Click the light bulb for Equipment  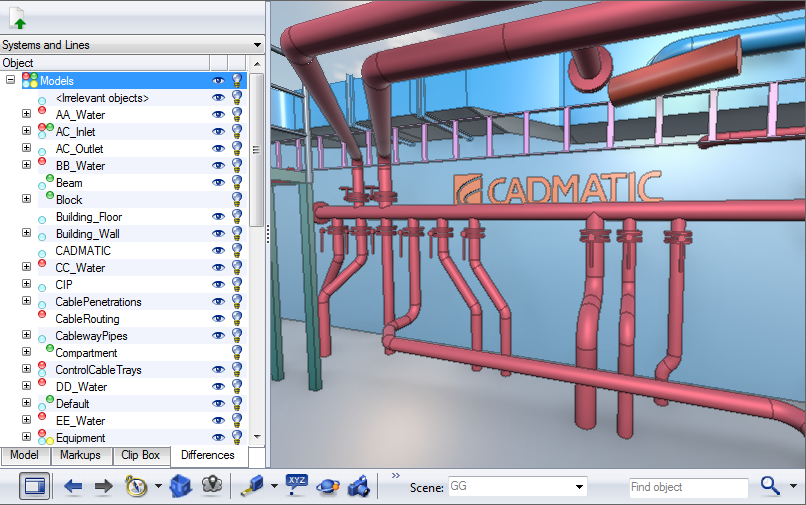click(x=237, y=437)
